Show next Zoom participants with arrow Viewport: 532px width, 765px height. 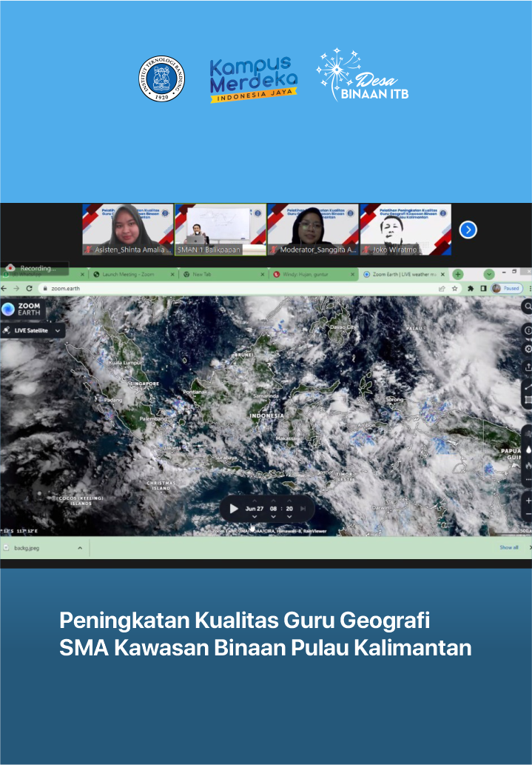468,230
